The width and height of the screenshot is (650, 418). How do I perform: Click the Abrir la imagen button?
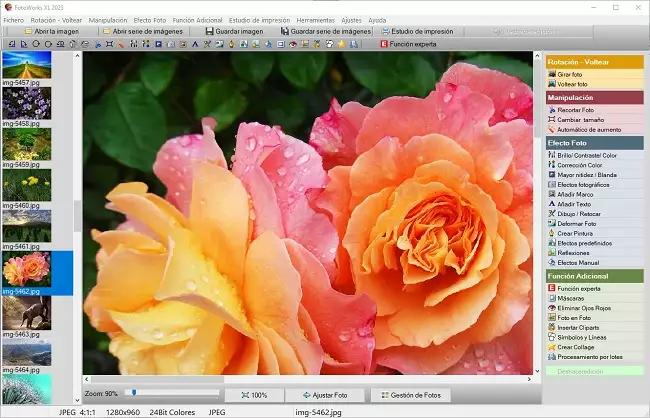pyautogui.click(x=51, y=31)
